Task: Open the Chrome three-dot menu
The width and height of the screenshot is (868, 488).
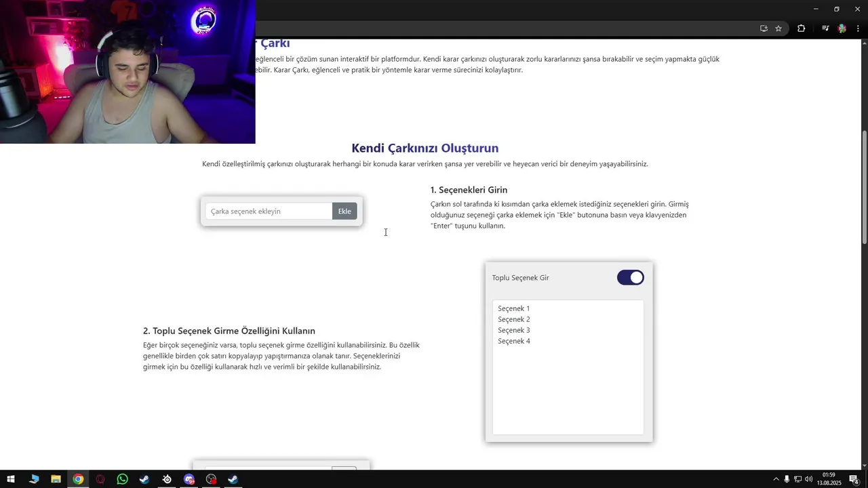Action: [x=858, y=28]
